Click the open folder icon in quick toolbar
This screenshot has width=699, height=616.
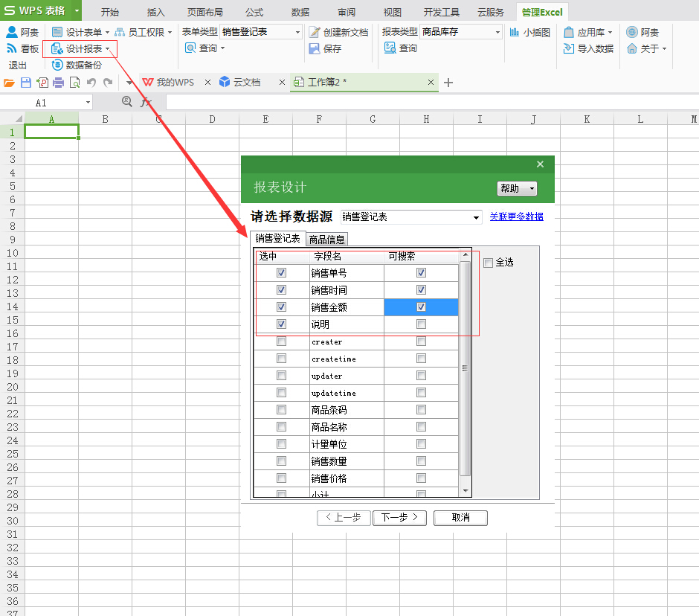click(x=10, y=83)
